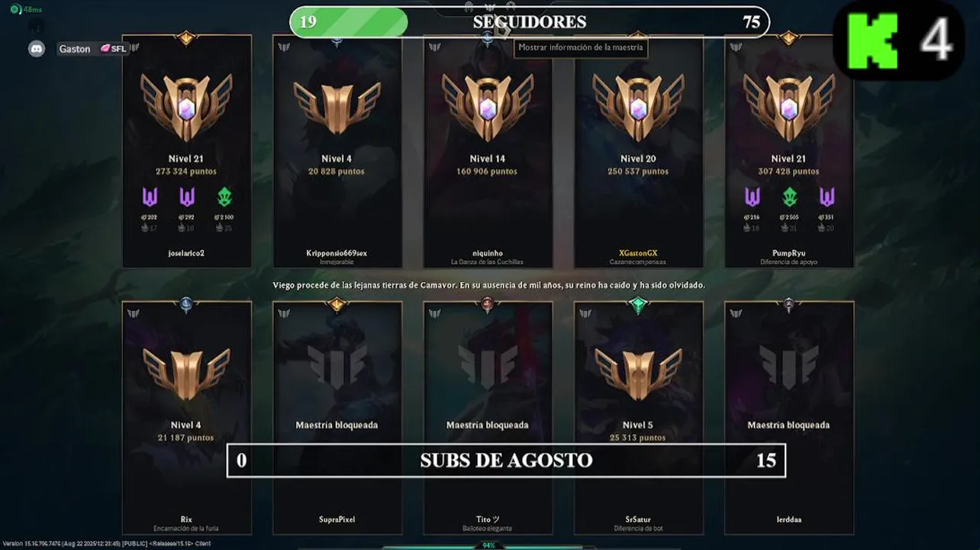Click the Gaston Discord username label
Screen dimensions: 980x550
click(x=75, y=49)
